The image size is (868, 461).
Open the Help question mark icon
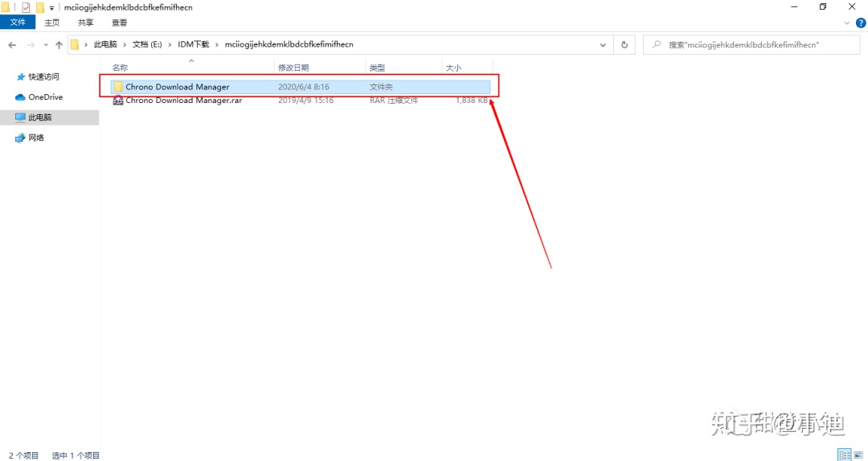pyautogui.click(x=861, y=23)
